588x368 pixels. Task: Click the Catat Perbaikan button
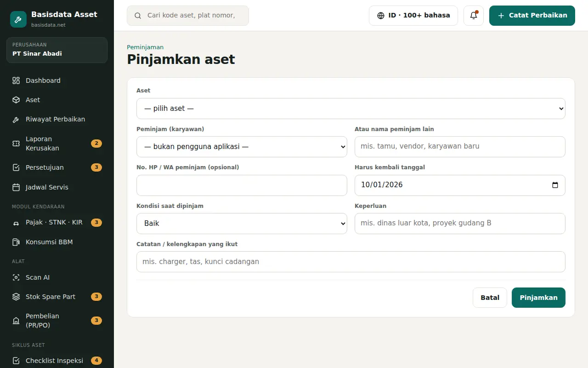coord(532,16)
